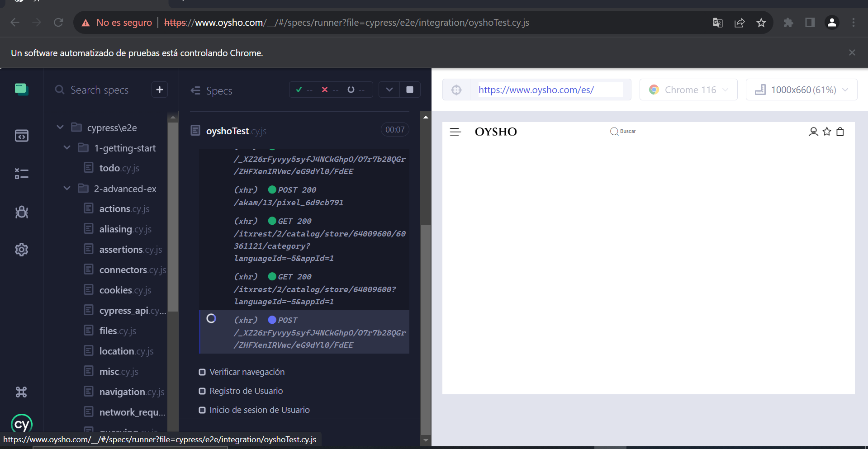The image size is (868, 449).
Task: Click the oyshoTest.cy.js spec title
Action: (x=236, y=131)
